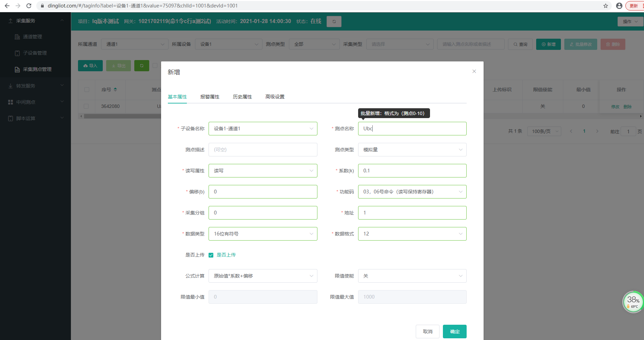Click the 序号 column sort arrows
This screenshot has height=340, width=644.
click(115, 90)
